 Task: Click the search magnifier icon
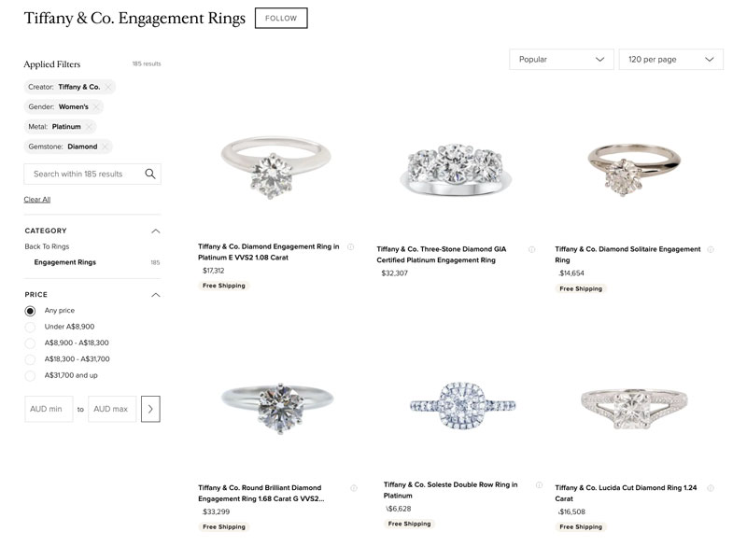[x=150, y=175]
